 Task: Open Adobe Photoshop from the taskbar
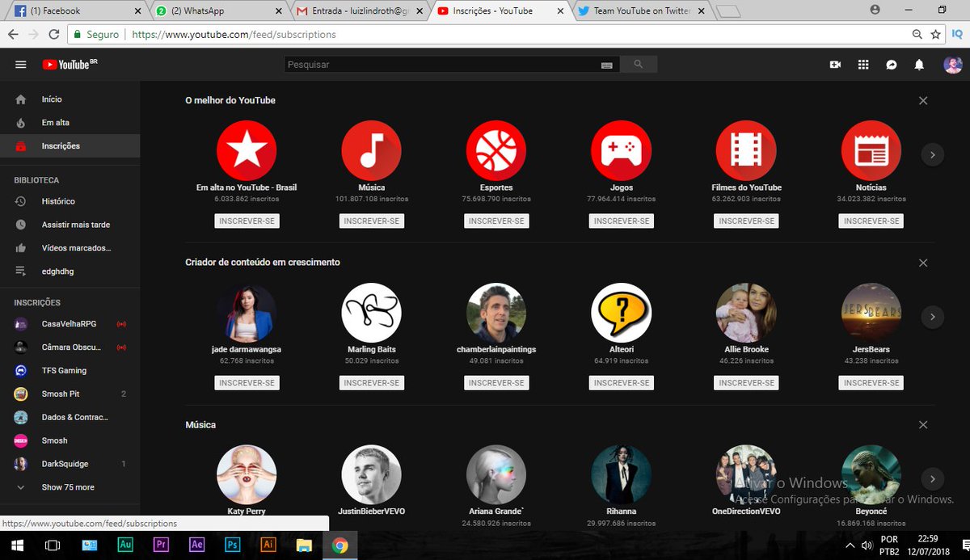coord(232,545)
